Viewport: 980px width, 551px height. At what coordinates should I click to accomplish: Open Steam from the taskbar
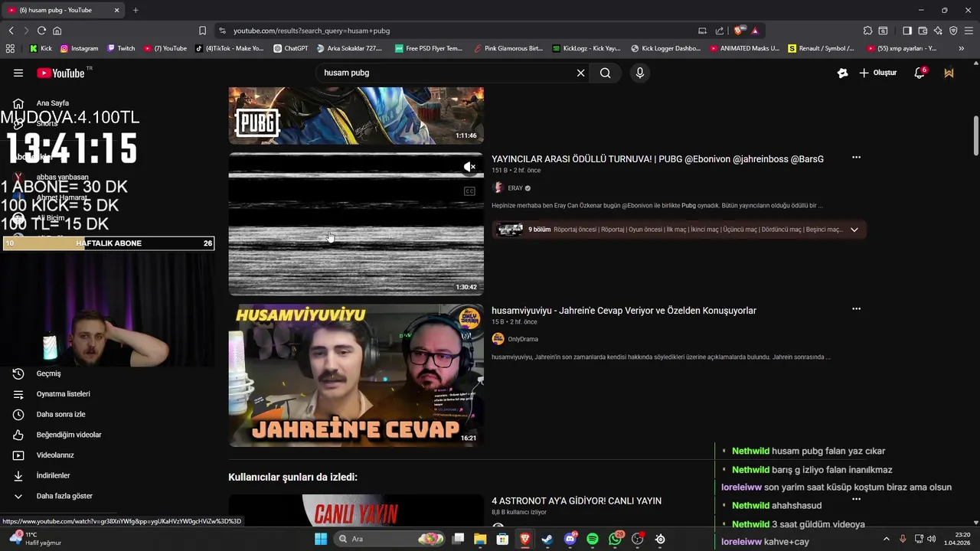[547, 539]
